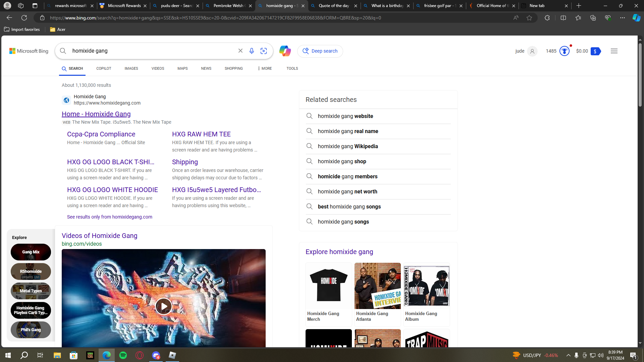
Task: Select related search homixide gang Wikipedia
Action: [x=347, y=146]
